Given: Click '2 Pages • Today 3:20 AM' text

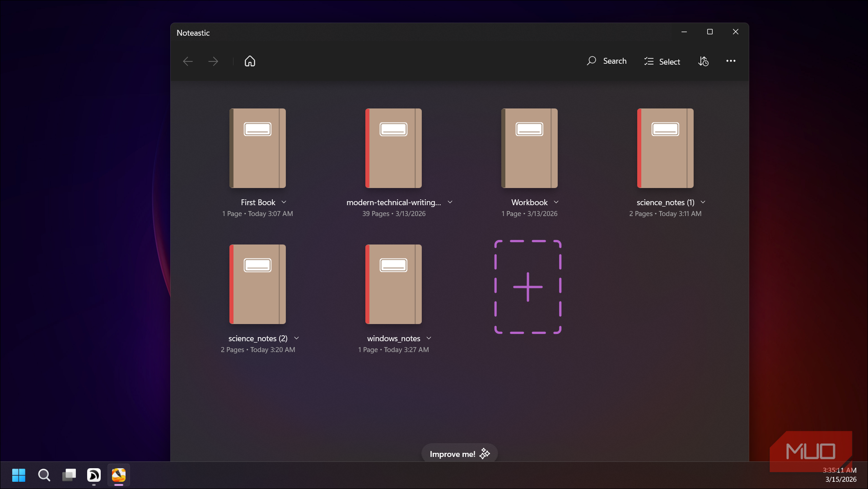Looking at the screenshot, I should [258, 350].
